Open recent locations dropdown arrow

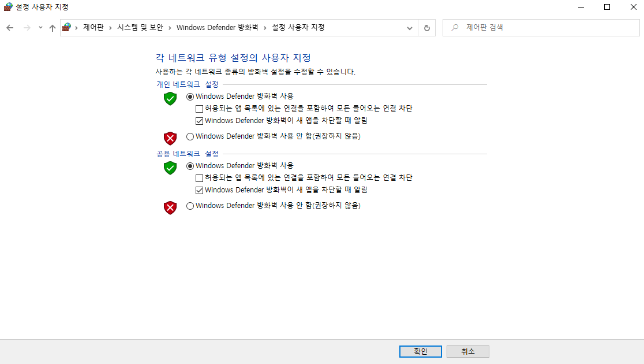click(x=40, y=28)
